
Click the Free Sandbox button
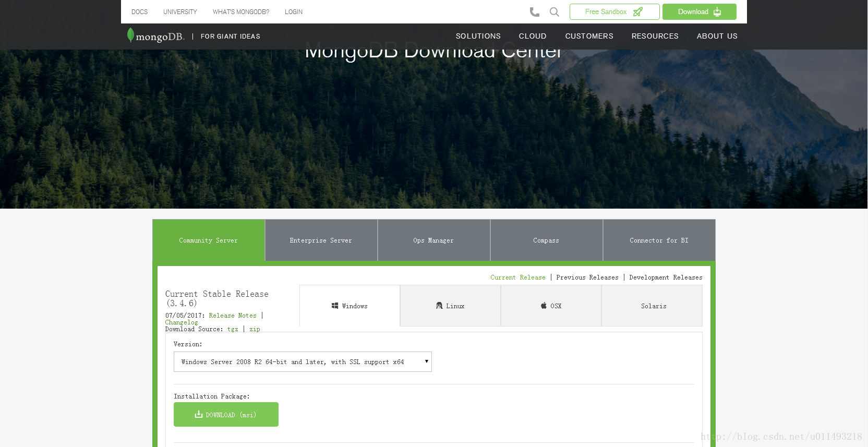click(614, 11)
